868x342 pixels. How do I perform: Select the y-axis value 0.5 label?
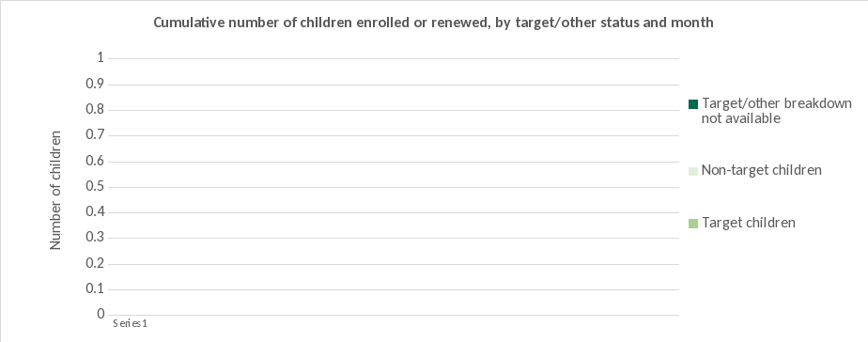94,186
